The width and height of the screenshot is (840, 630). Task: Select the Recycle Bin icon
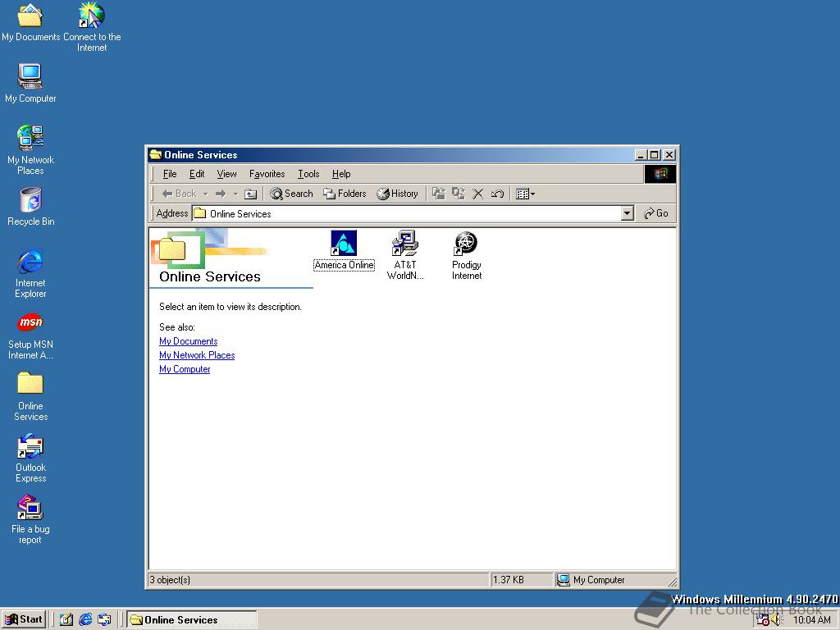(x=30, y=207)
